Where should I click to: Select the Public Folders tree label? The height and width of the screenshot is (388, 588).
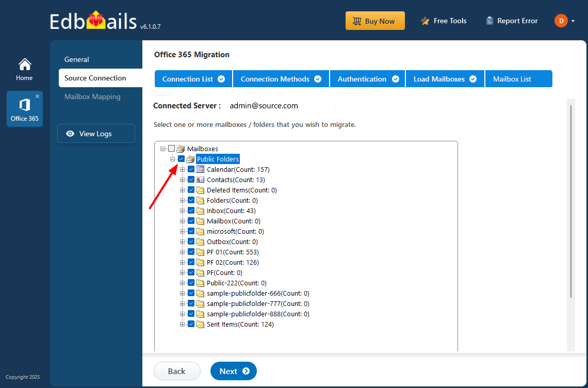click(218, 159)
